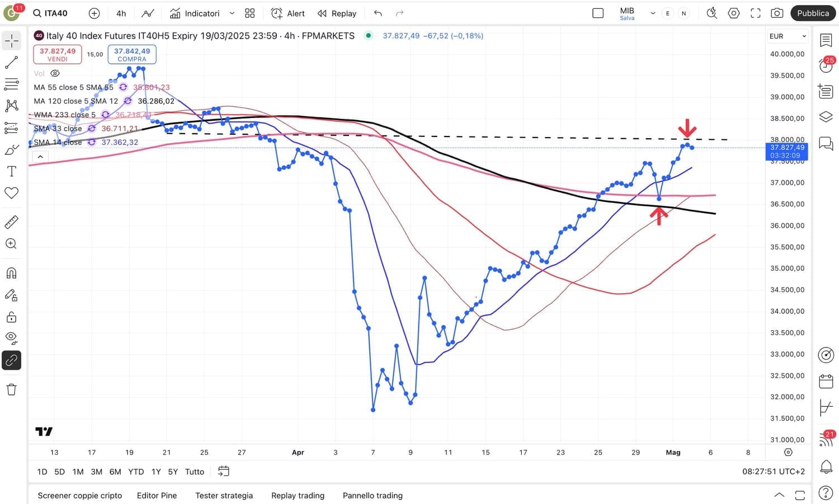The height and width of the screenshot is (504, 839).
Task: Undo the last chart action
Action: coord(378,13)
